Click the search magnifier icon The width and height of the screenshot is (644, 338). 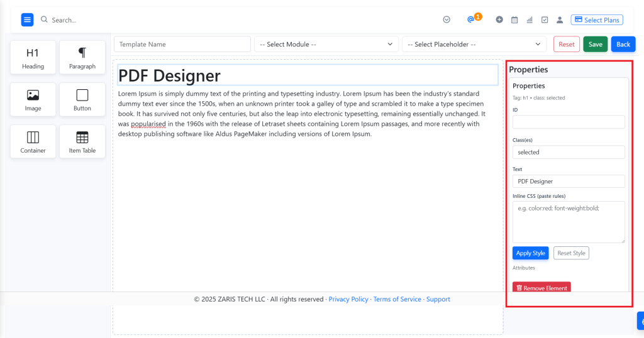[44, 19]
